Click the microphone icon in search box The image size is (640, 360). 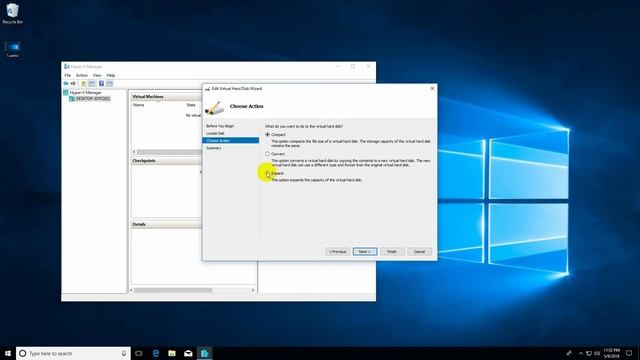coord(124,353)
